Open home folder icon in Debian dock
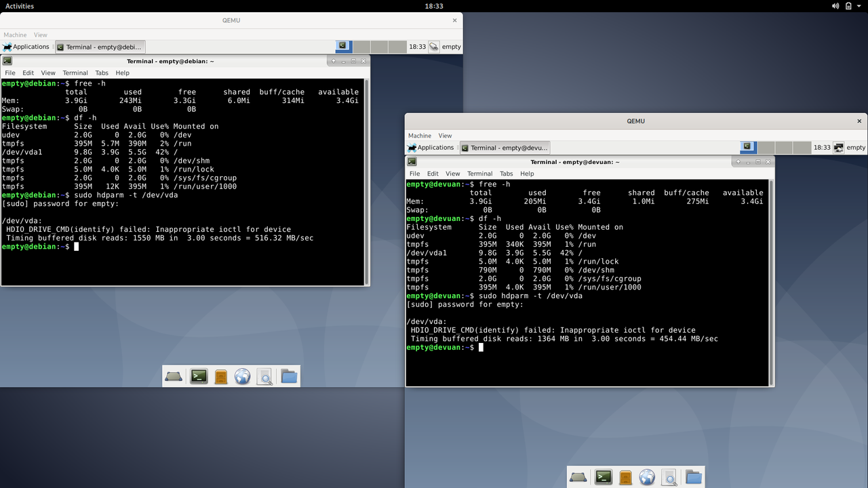The image size is (868, 488). (x=289, y=376)
